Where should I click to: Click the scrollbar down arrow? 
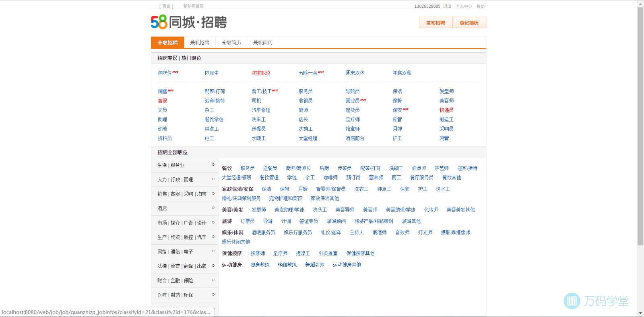(640, 313)
